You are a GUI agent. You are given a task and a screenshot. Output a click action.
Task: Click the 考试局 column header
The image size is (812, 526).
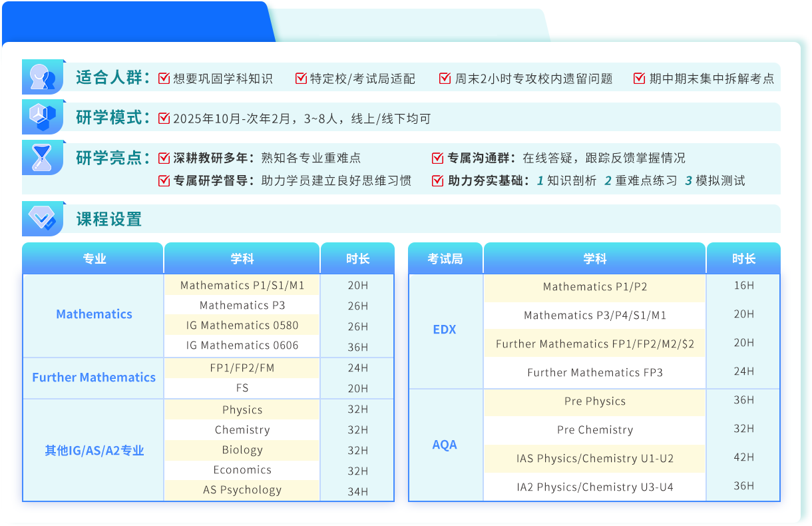[x=445, y=259]
